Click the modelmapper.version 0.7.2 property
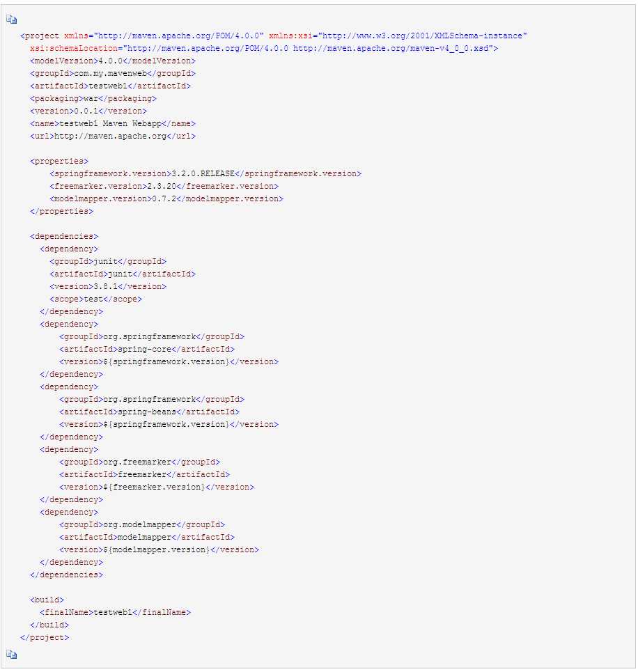Screen dimensions: 638x672 click(x=166, y=199)
